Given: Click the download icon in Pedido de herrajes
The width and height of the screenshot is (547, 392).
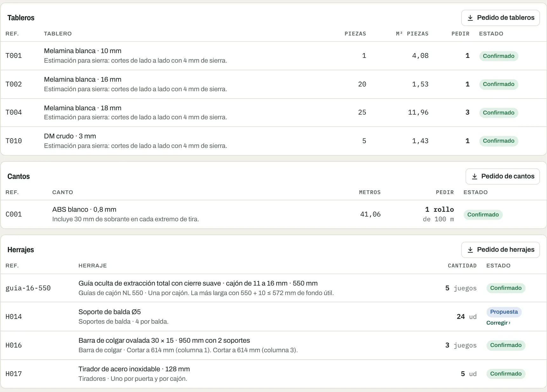Looking at the screenshot, I should point(470,250).
